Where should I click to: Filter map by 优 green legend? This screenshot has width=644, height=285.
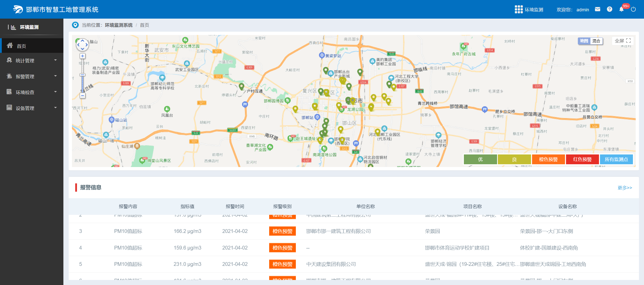pyautogui.click(x=480, y=159)
